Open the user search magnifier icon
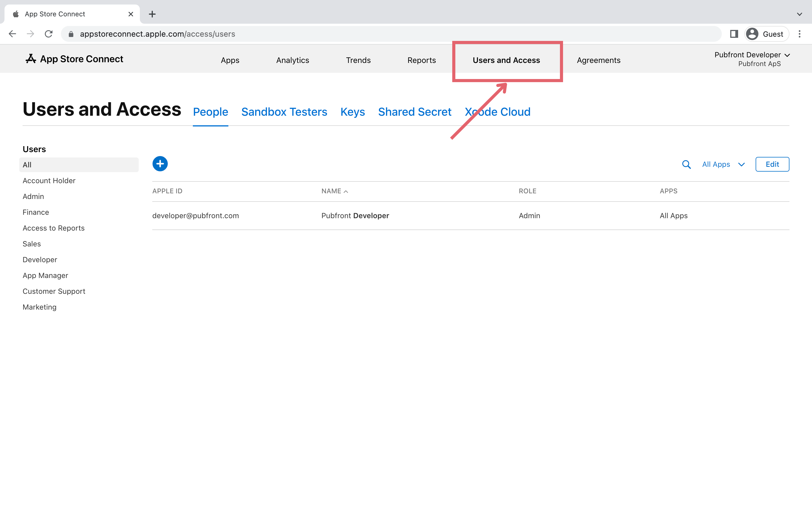The image size is (812, 508). point(686,164)
